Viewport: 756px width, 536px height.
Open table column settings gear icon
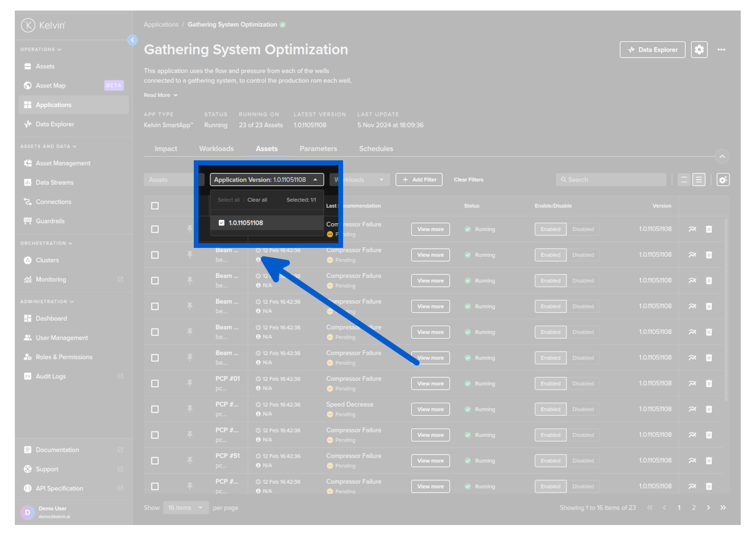[x=723, y=180]
